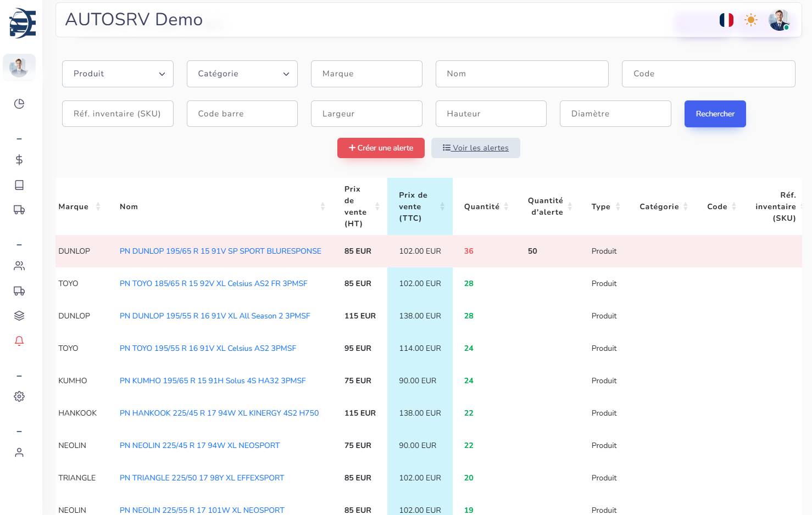Open the stacked layers stock icon
The image size is (812, 515).
click(19, 316)
